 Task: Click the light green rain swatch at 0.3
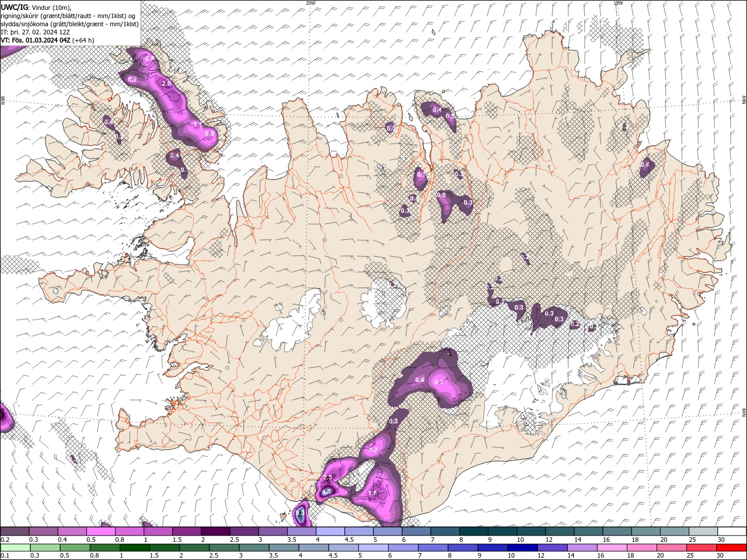coord(45,548)
